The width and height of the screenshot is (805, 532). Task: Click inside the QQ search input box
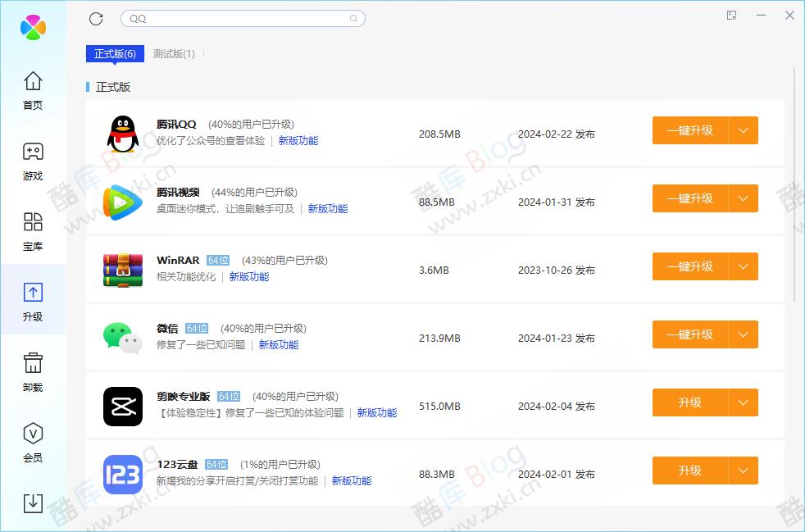(x=243, y=18)
